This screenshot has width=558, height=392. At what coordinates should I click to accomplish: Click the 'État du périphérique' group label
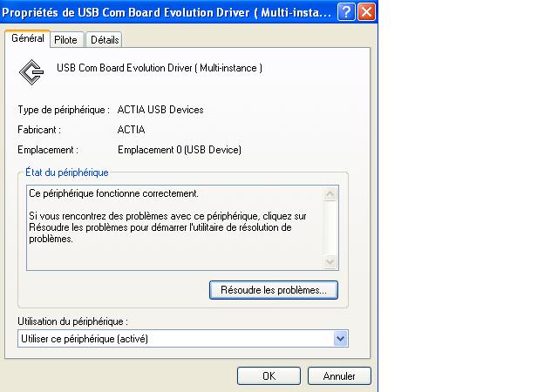[x=67, y=172]
